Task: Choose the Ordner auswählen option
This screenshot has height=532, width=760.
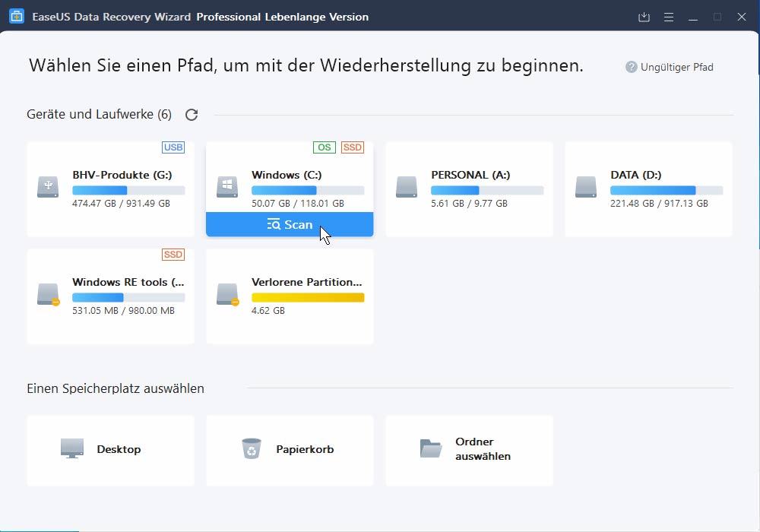Action: coord(469,450)
